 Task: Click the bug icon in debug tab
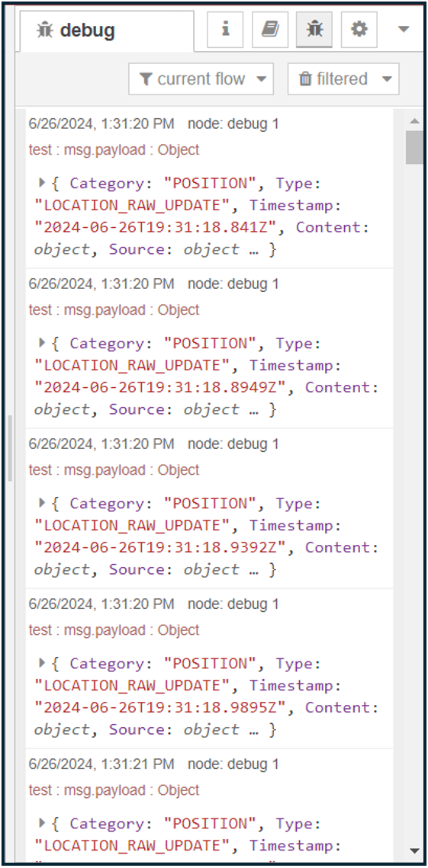point(44,30)
